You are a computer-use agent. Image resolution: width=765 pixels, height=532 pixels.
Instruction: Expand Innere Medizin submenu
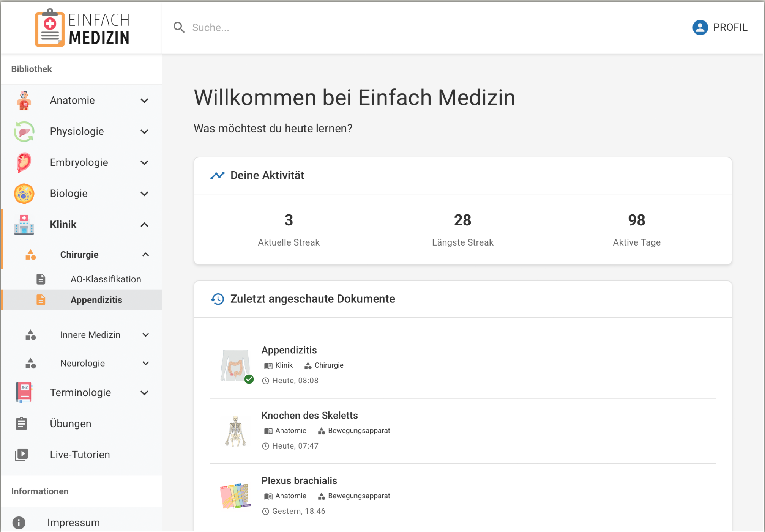[145, 335]
